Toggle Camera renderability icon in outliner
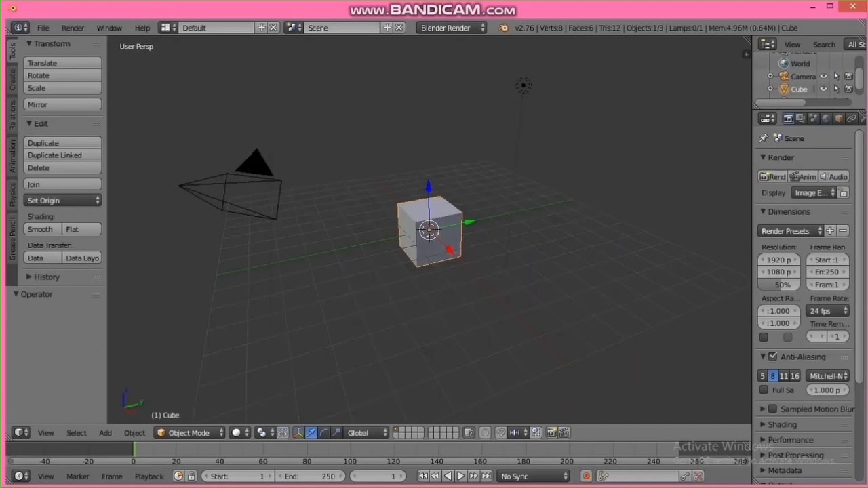 (x=848, y=77)
